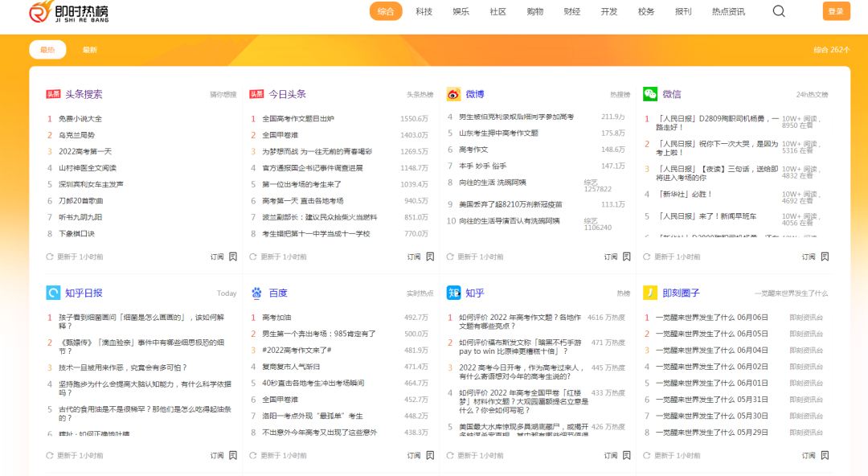Screen dimensions: 868x476
Task: Open 全国高考作文题目出炉 headline
Action: tap(298, 118)
